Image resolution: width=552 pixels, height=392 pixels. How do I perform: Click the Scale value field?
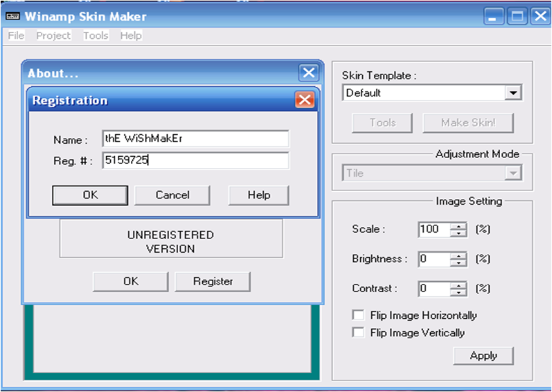[434, 229]
